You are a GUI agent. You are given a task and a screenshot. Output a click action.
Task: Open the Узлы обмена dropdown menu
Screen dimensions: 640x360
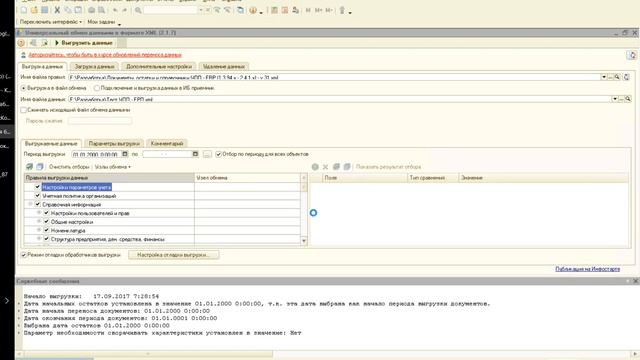[113, 167]
